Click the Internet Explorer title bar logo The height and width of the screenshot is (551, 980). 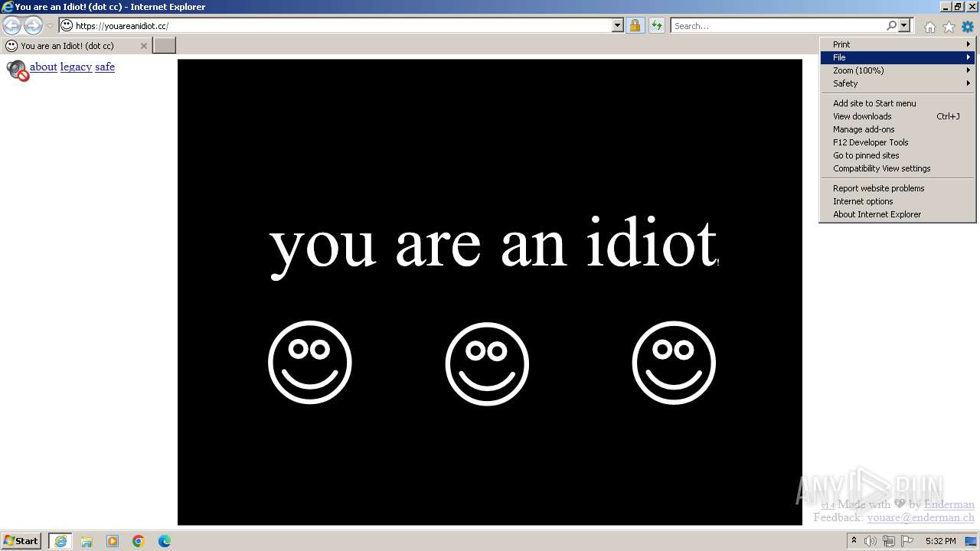8,7
